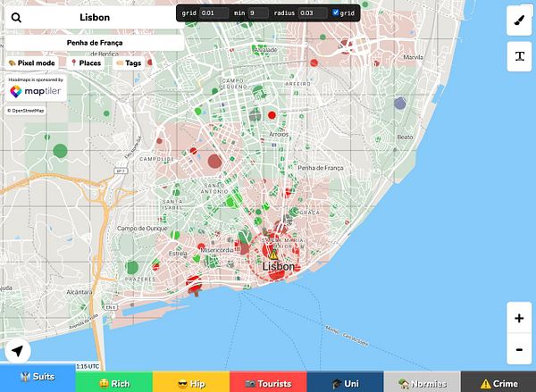The image size is (536, 392).
Task: Click the MapTiler sponsor logo
Action: 36,91
